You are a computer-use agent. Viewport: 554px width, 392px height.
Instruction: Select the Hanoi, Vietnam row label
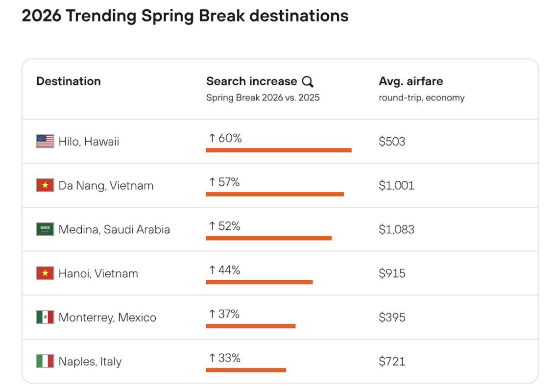[98, 273]
